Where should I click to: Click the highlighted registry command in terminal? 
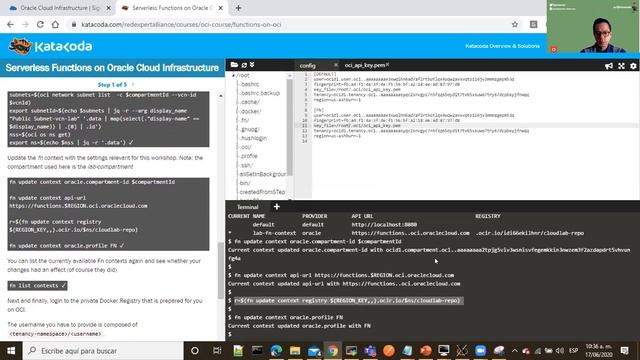(x=348, y=300)
